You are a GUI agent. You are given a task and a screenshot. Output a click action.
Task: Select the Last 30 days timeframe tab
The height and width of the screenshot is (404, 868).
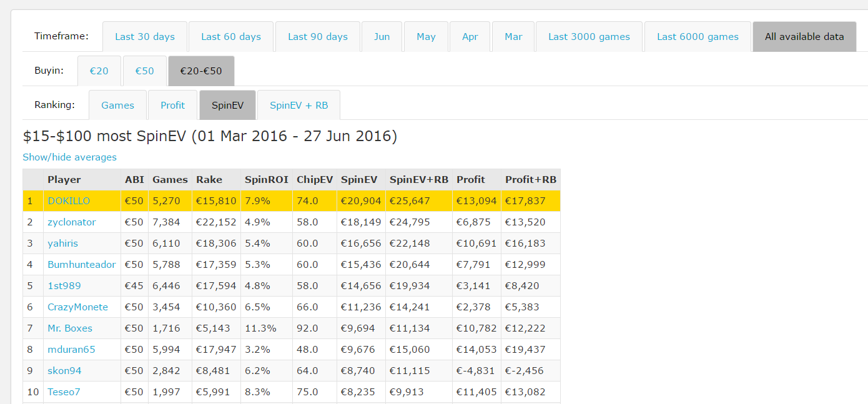click(145, 37)
